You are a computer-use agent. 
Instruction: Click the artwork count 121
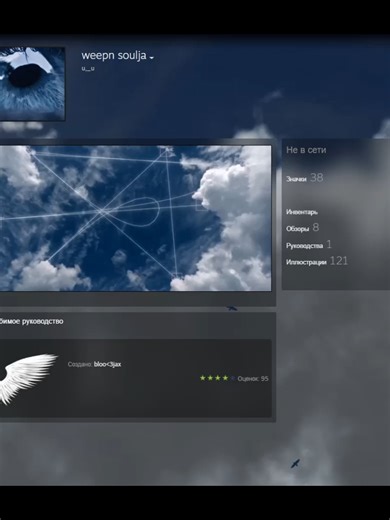339,261
